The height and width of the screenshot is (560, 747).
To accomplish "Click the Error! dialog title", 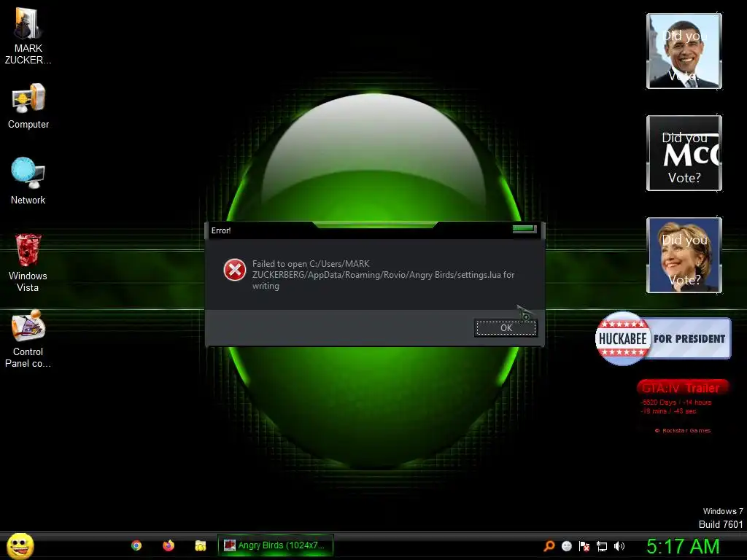I will [221, 230].
